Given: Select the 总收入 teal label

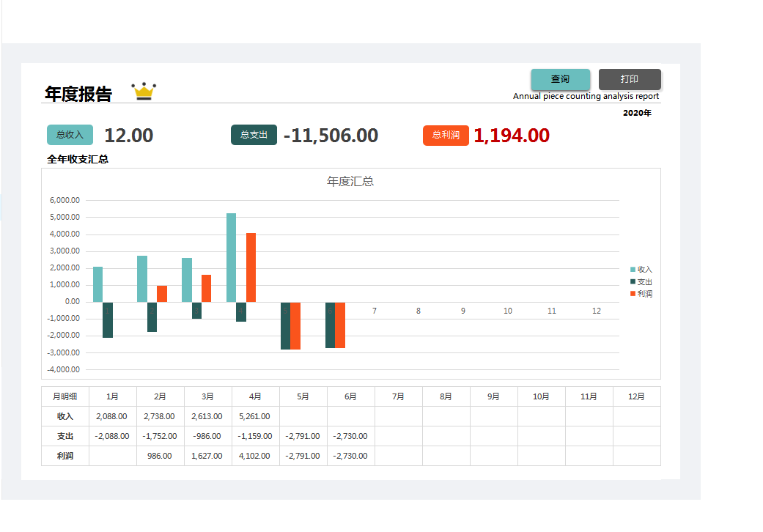Looking at the screenshot, I should click(x=70, y=135).
